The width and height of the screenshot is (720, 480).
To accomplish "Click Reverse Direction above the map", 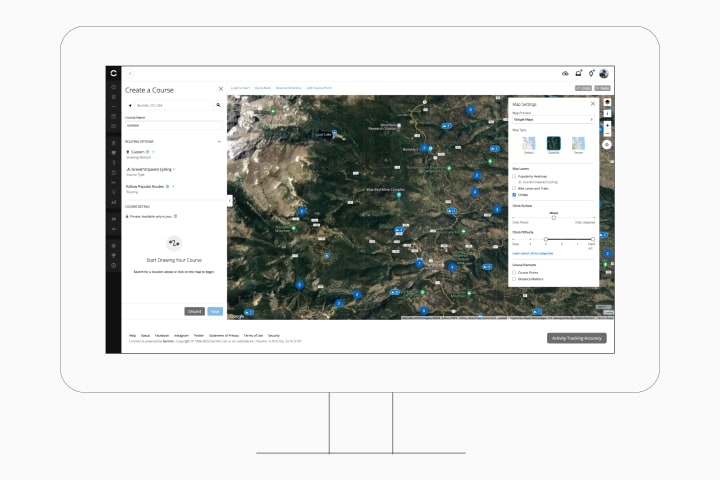I will click(x=289, y=88).
